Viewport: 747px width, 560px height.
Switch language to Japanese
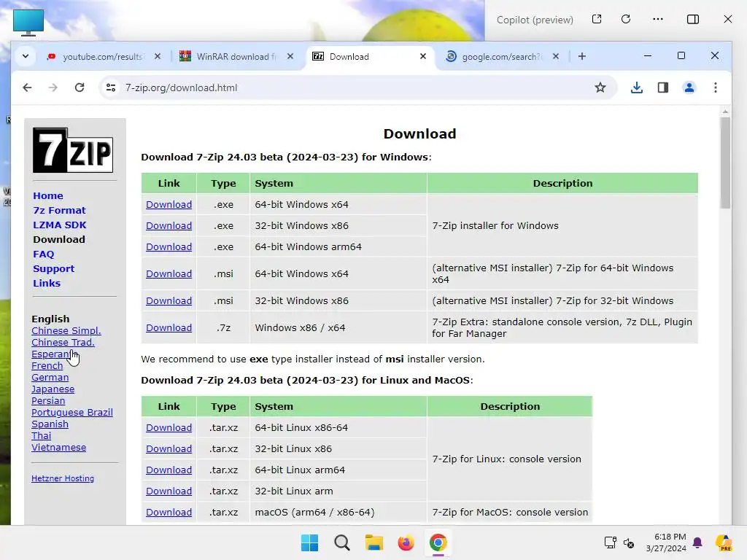53,389
